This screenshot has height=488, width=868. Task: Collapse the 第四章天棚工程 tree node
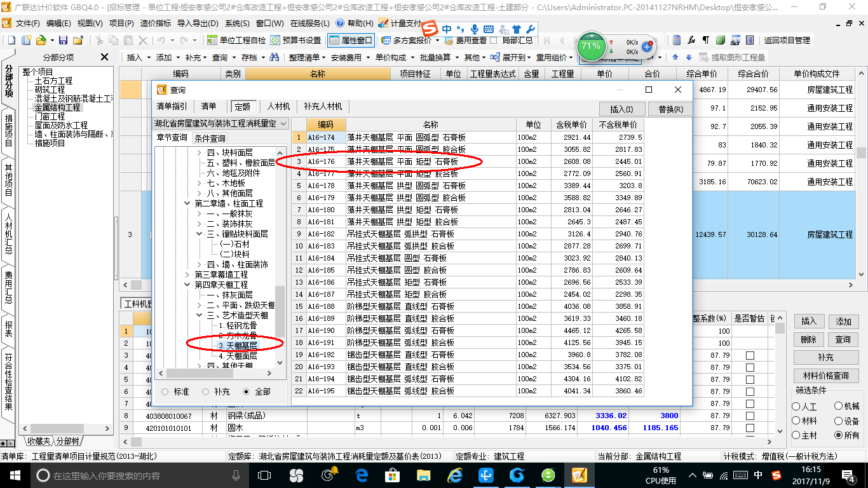(187, 285)
